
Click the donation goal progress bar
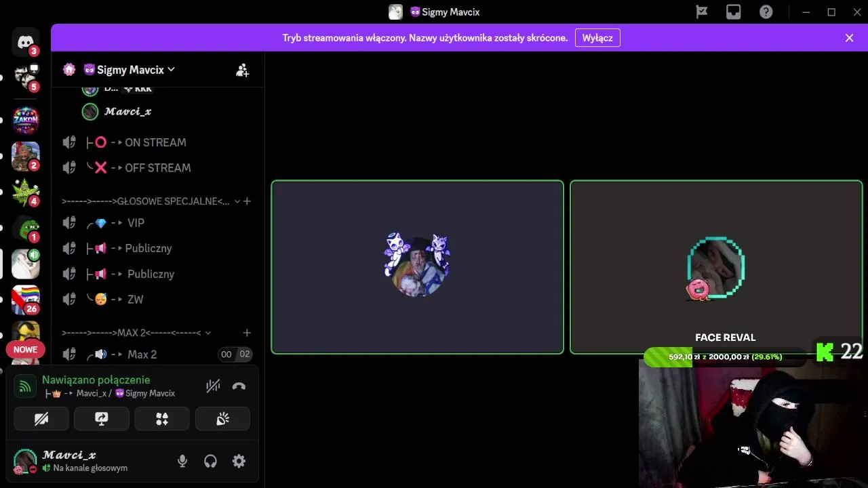pos(726,357)
